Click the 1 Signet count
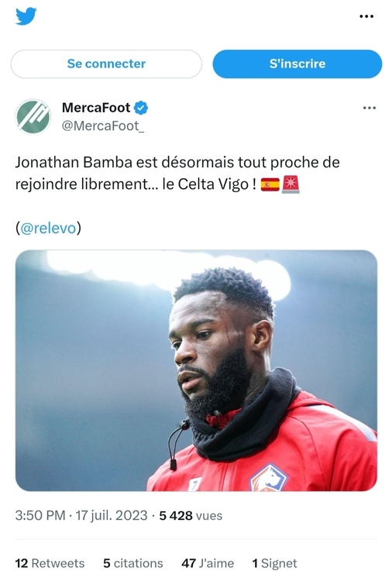The image size is (392, 581). pos(274,563)
